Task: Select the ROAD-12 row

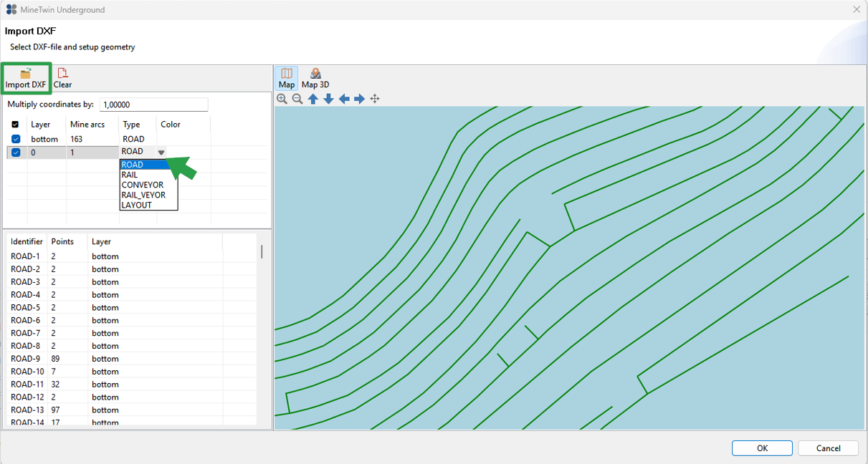Action: pyautogui.click(x=132, y=397)
